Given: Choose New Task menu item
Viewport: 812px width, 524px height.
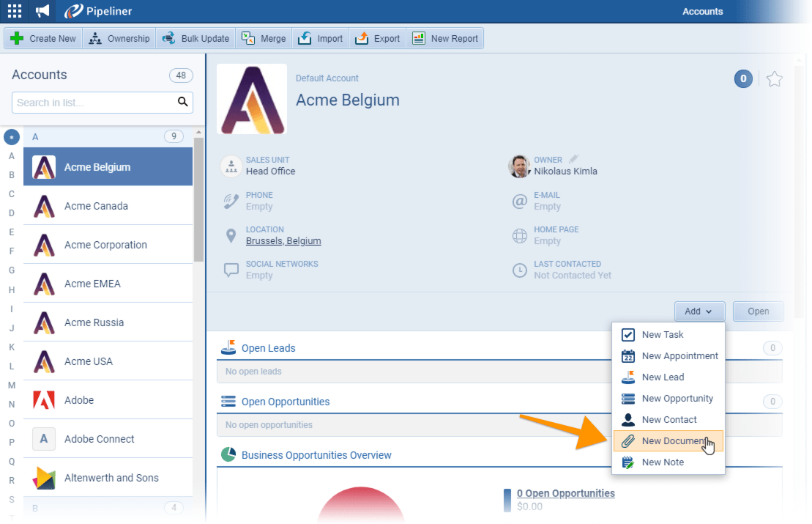Looking at the screenshot, I should click(x=662, y=335).
